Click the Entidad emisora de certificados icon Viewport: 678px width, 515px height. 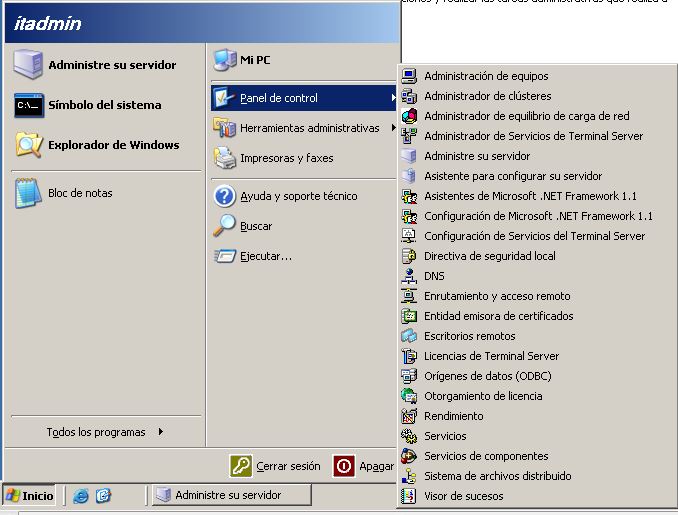pos(409,316)
